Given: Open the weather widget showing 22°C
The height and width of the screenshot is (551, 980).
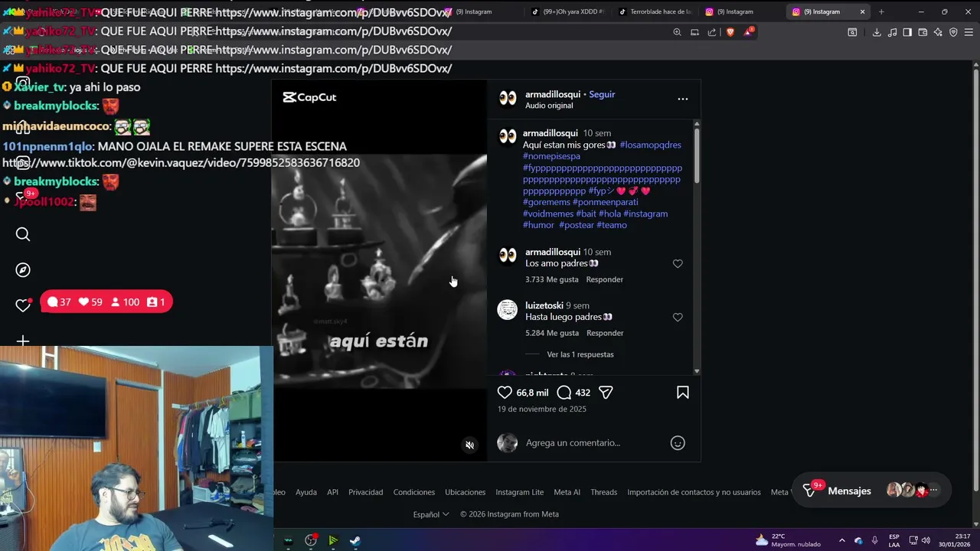Looking at the screenshot, I should (789, 540).
